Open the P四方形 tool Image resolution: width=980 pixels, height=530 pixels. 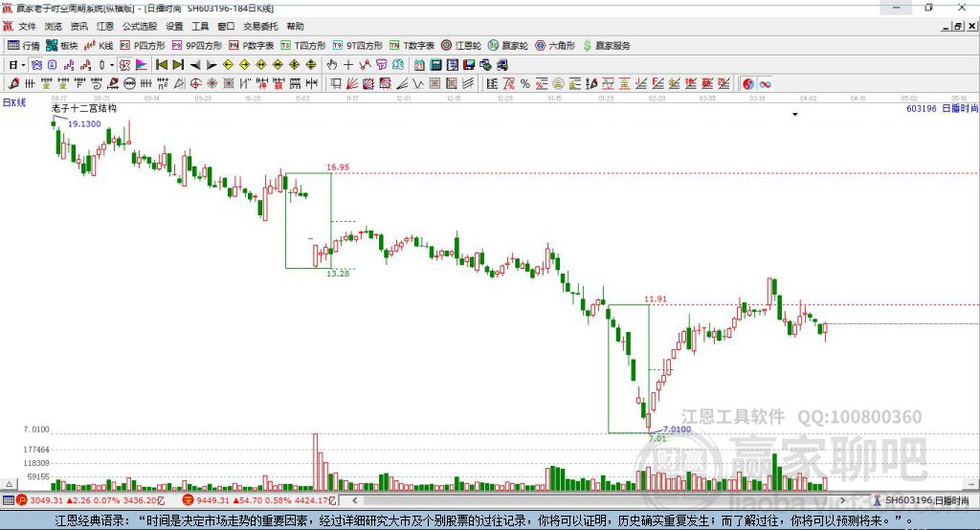click(142, 46)
